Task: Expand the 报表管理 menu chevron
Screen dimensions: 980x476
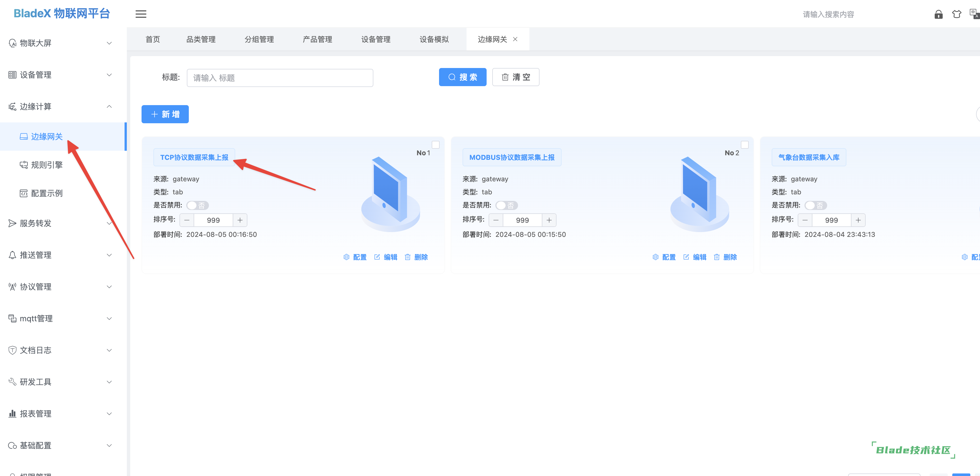Action: pyautogui.click(x=109, y=414)
